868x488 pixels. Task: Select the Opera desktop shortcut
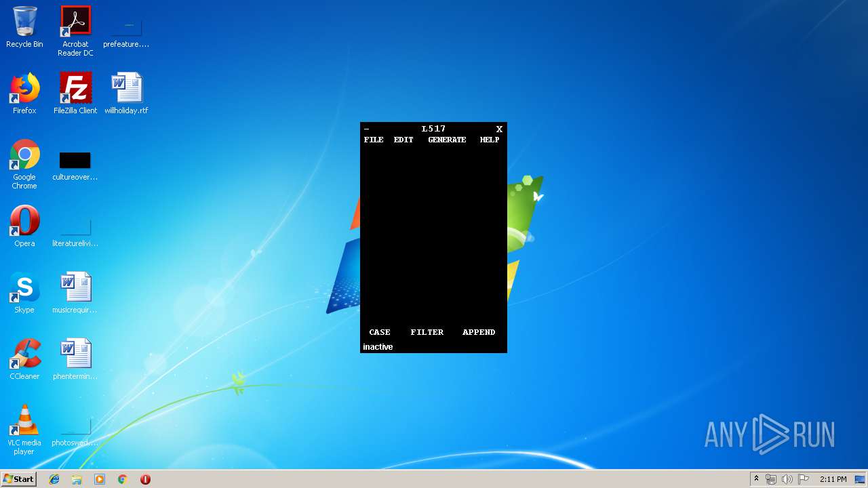pyautogui.click(x=24, y=227)
